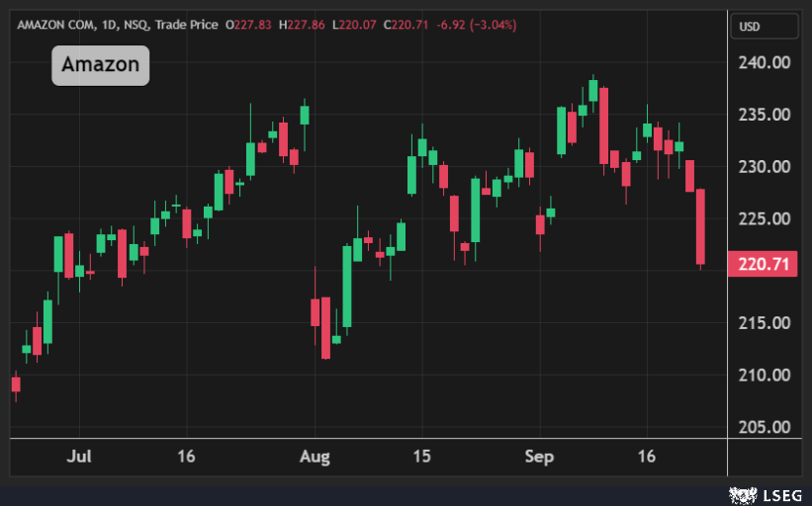Click the Sep label on time axis

[540, 457]
